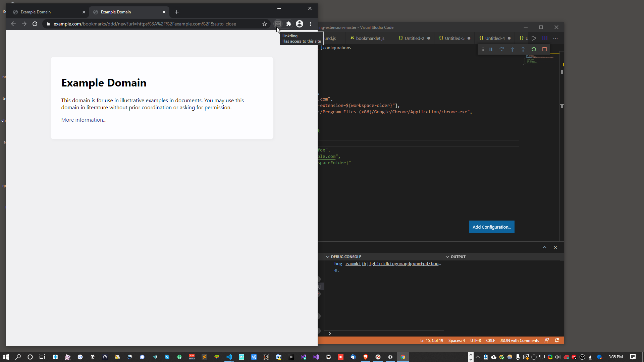Click the Split Editor icon
This screenshot has width=644, height=362.
pyautogui.click(x=545, y=38)
